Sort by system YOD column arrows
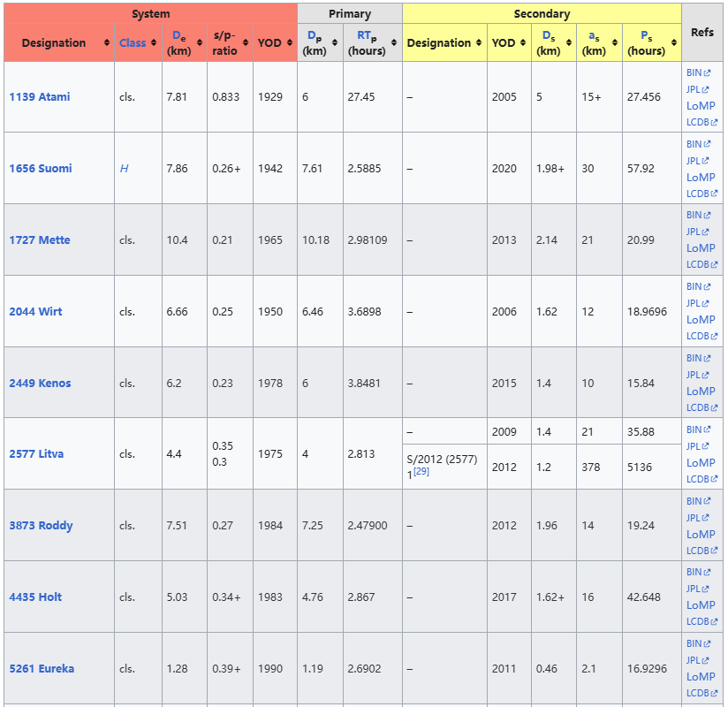This screenshot has height=707, width=728. (x=289, y=43)
